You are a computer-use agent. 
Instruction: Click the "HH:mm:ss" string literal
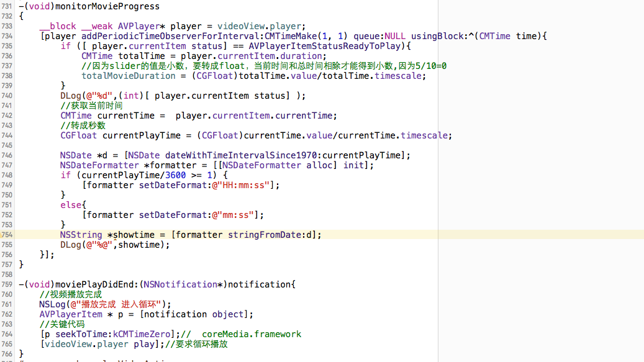click(241, 185)
